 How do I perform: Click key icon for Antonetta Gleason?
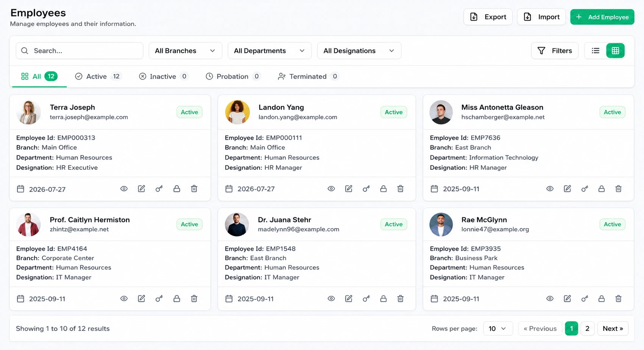(585, 189)
